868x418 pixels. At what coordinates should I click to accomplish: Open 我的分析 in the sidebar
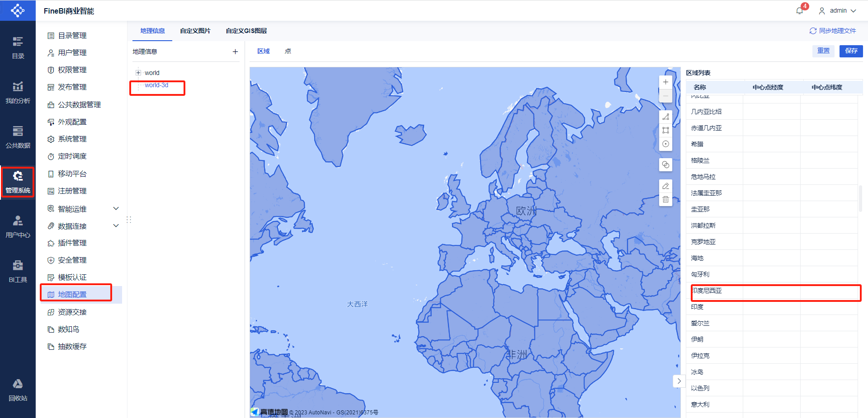click(x=18, y=93)
